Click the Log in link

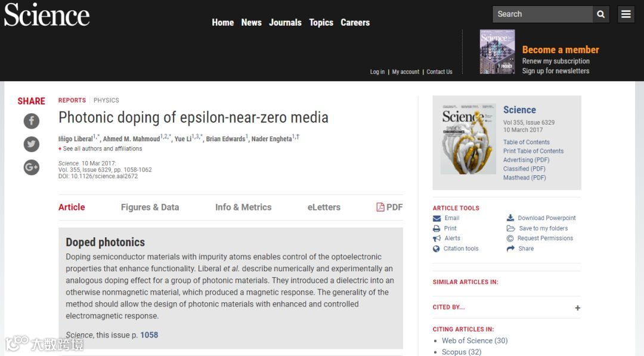377,72
